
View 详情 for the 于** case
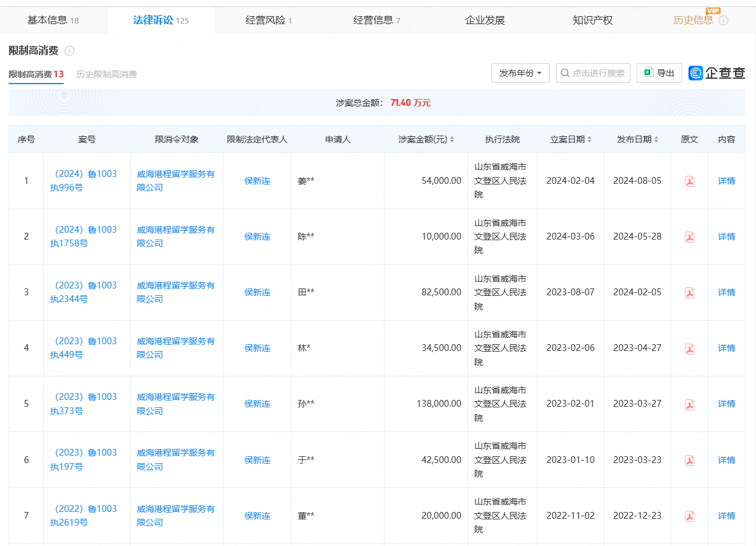point(726,460)
